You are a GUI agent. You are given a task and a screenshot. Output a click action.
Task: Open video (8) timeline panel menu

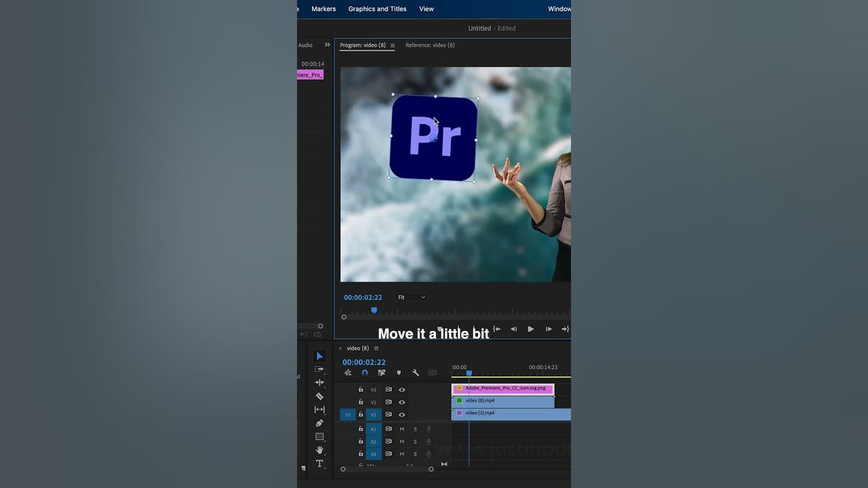[376, 348]
